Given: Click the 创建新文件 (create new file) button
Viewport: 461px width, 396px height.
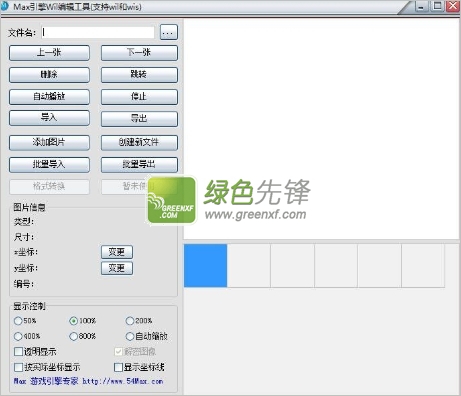Looking at the screenshot, I should click(x=139, y=142).
